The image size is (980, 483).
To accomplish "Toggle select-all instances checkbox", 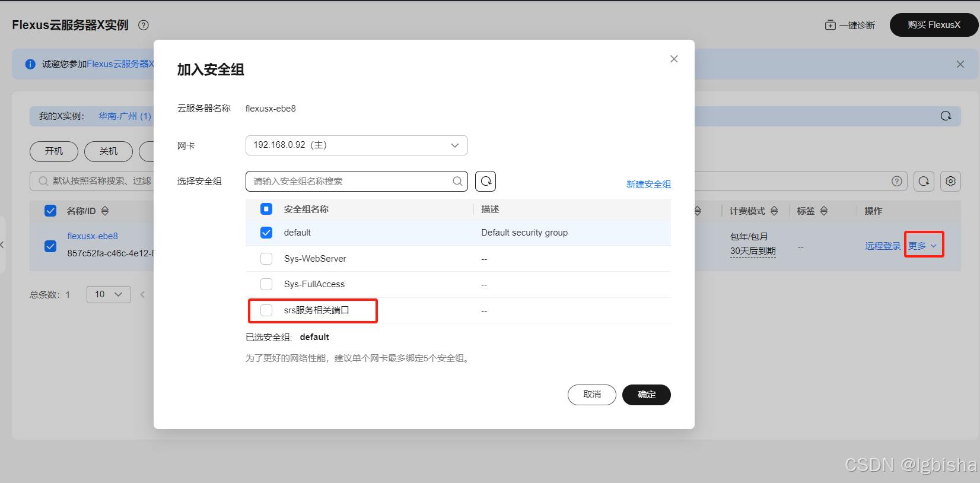I will (50, 211).
